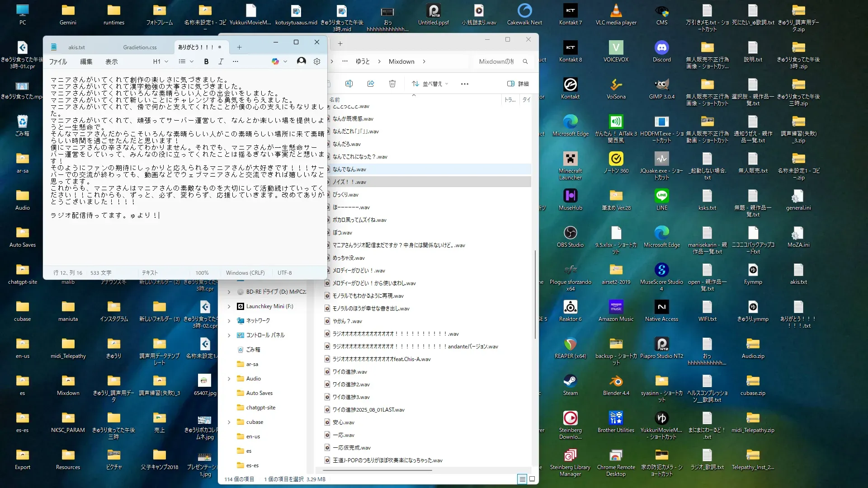Click the share icon in Explorer toolbar
868x488 pixels.
click(x=371, y=84)
